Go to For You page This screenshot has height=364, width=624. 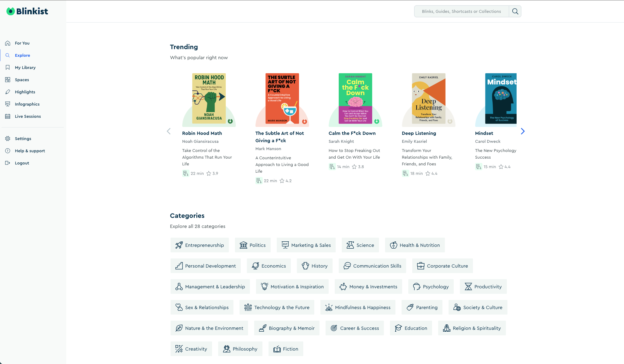(22, 43)
